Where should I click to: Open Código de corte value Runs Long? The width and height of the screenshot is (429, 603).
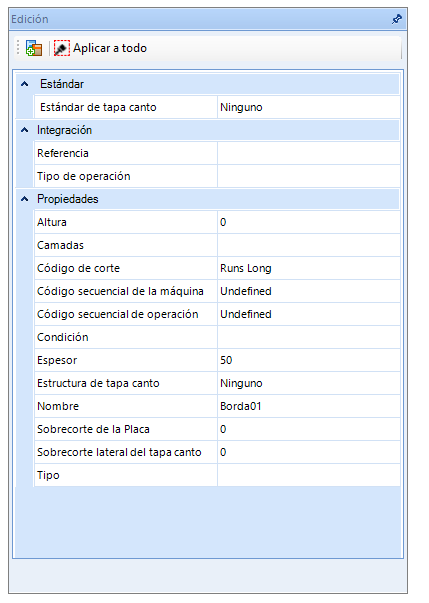pos(309,268)
